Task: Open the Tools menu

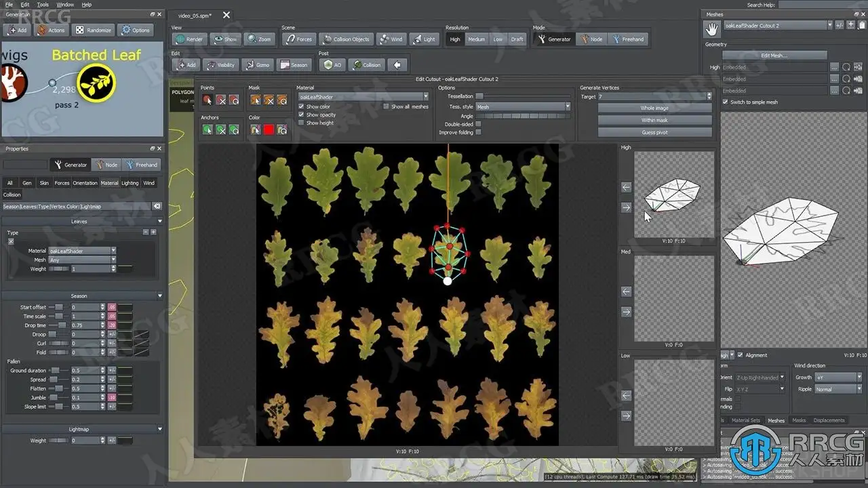Action: (43, 5)
